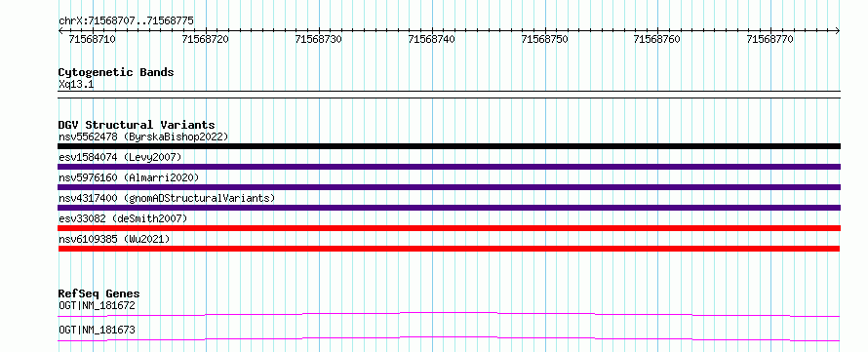868x352 pixels.
Task: Open variant nsv5976160 (Almarri2020) label
Action: [129, 177]
